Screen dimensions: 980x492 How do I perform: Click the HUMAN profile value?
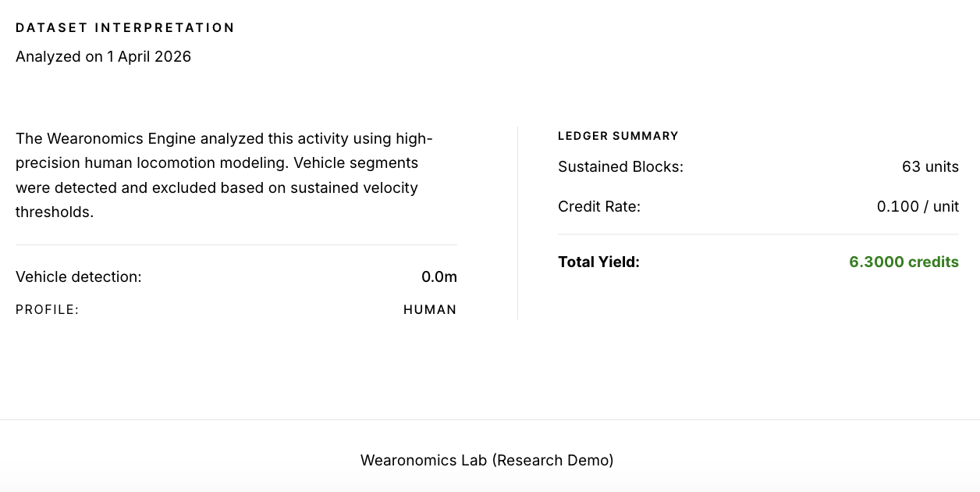pos(430,310)
